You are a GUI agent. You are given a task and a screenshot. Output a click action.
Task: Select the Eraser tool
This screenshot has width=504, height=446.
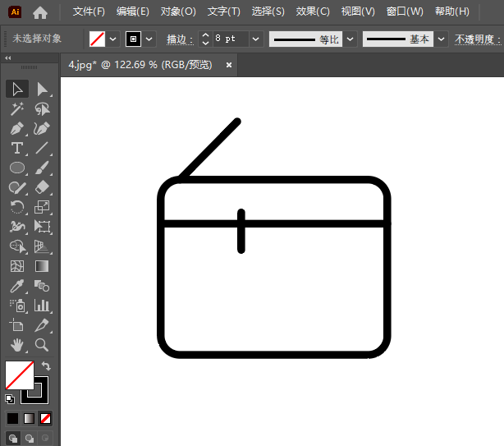point(42,187)
